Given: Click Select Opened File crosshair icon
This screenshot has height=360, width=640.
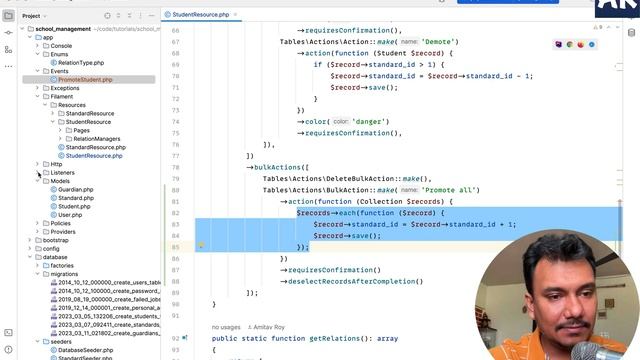Looking at the screenshot, I should [x=107, y=16].
